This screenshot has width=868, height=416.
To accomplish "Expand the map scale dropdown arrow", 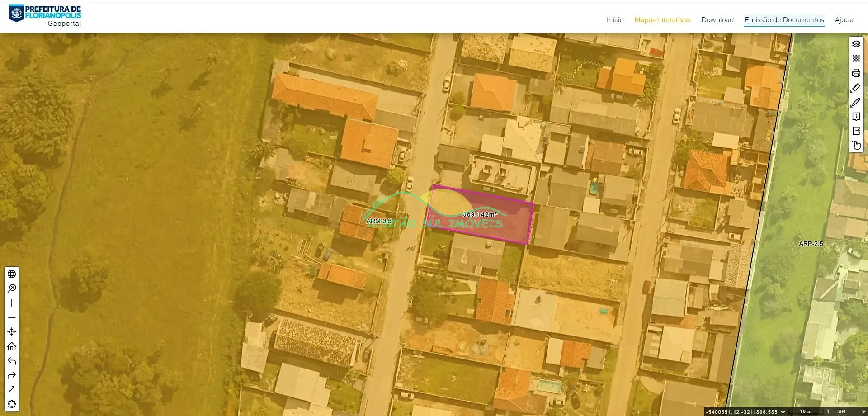I will click(863, 412).
